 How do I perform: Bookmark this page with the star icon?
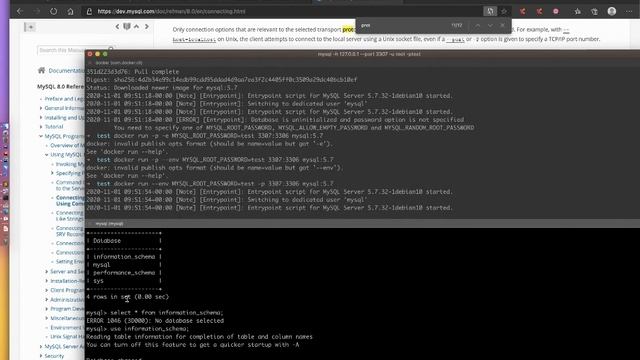tap(504, 11)
